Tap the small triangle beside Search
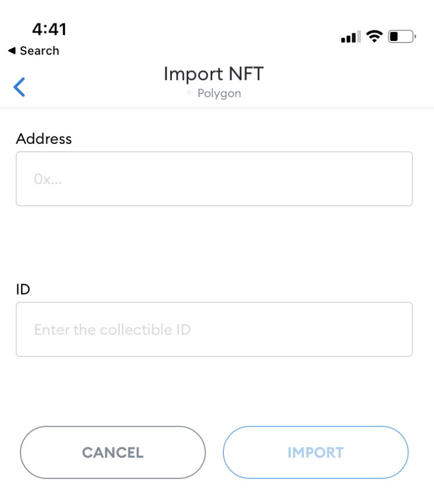Image resolution: width=434 pixels, height=504 pixels. pyautogui.click(x=12, y=51)
